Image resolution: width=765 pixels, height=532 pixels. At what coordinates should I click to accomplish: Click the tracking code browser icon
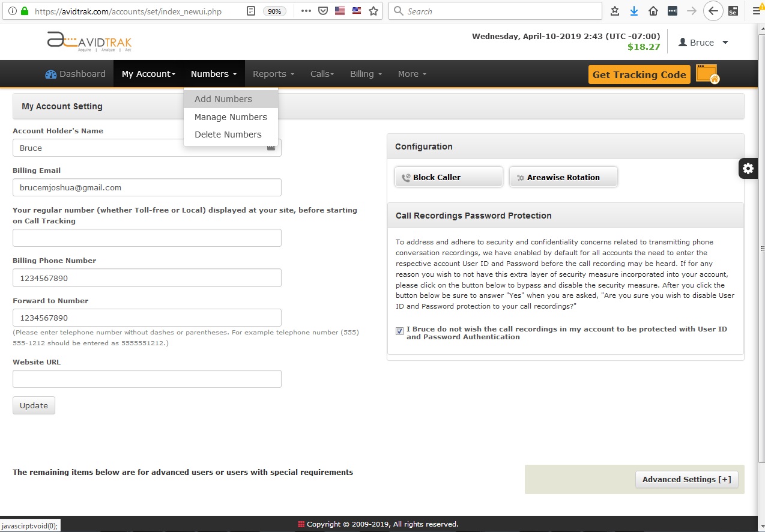pyautogui.click(x=707, y=74)
